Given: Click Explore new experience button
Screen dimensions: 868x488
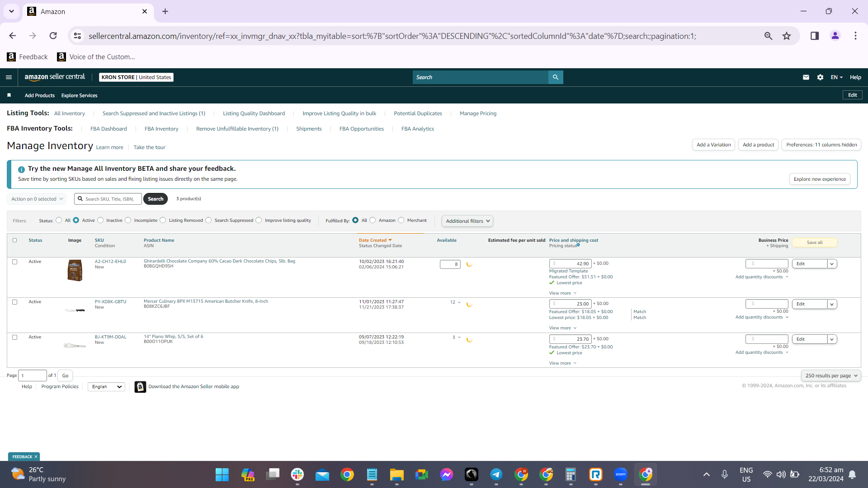Looking at the screenshot, I should tap(820, 179).
